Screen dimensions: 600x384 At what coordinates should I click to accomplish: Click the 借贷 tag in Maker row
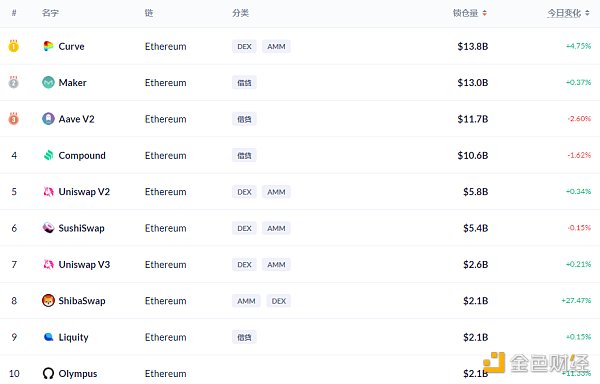pyautogui.click(x=244, y=83)
